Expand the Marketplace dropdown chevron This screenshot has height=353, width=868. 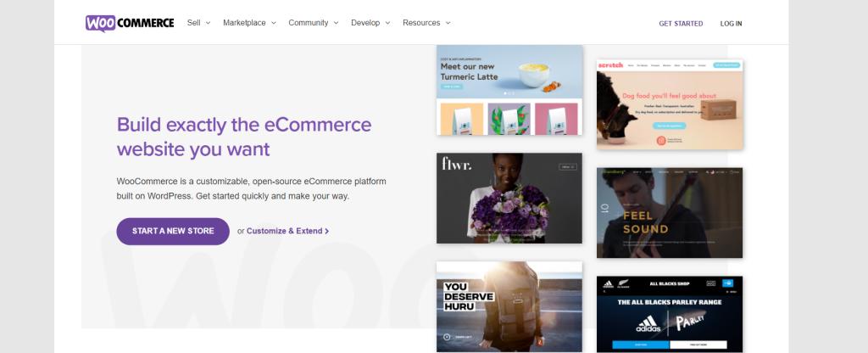tap(274, 23)
